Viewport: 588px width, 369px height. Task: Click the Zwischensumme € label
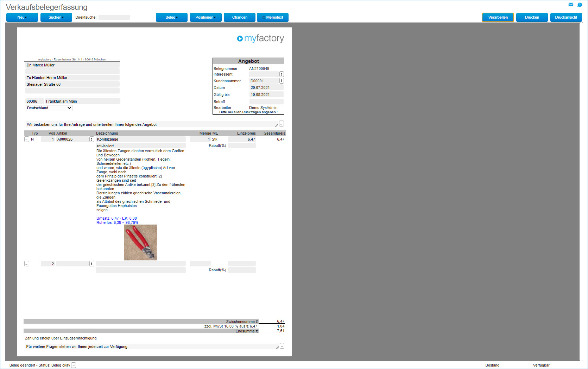[x=242, y=322]
